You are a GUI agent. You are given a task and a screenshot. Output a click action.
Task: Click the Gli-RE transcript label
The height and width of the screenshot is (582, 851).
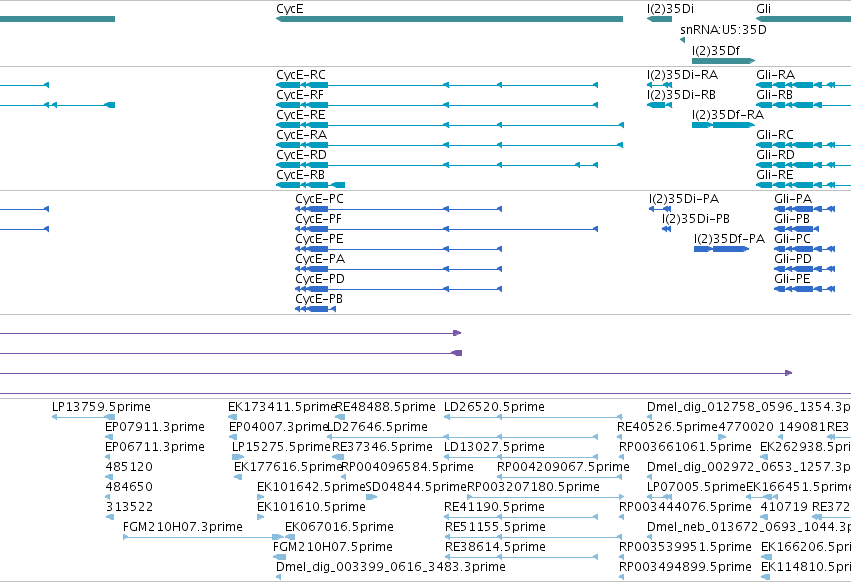coord(774,175)
